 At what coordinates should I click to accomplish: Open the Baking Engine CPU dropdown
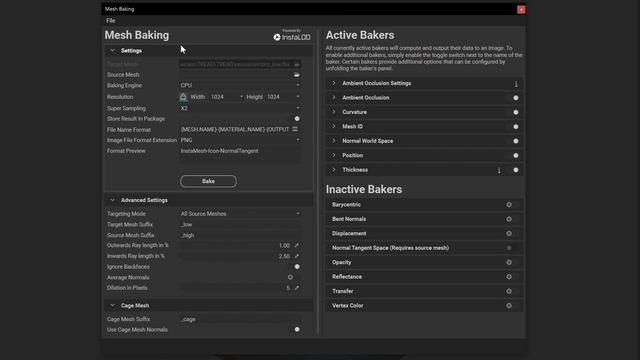(x=240, y=85)
